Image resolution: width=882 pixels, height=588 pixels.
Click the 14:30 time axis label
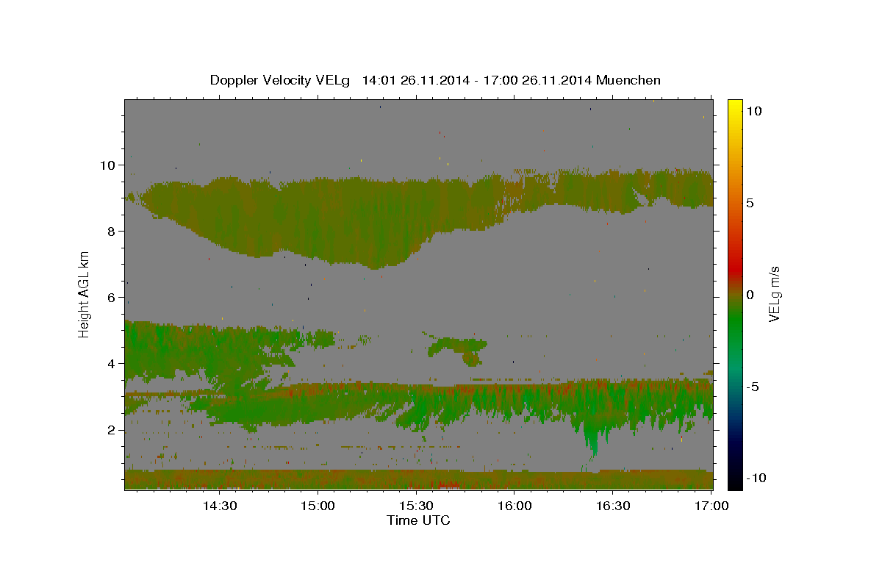[220, 506]
